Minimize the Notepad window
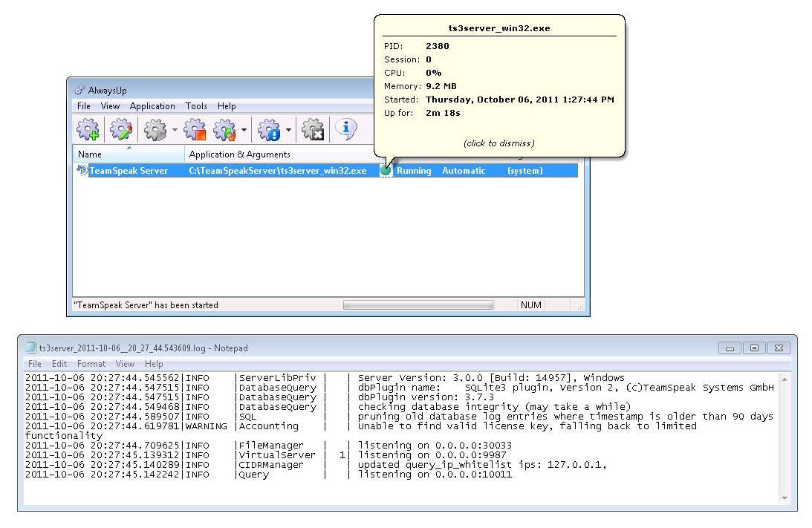Viewport: 812px width, 528px height. pyautogui.click(x=730, y=348)
